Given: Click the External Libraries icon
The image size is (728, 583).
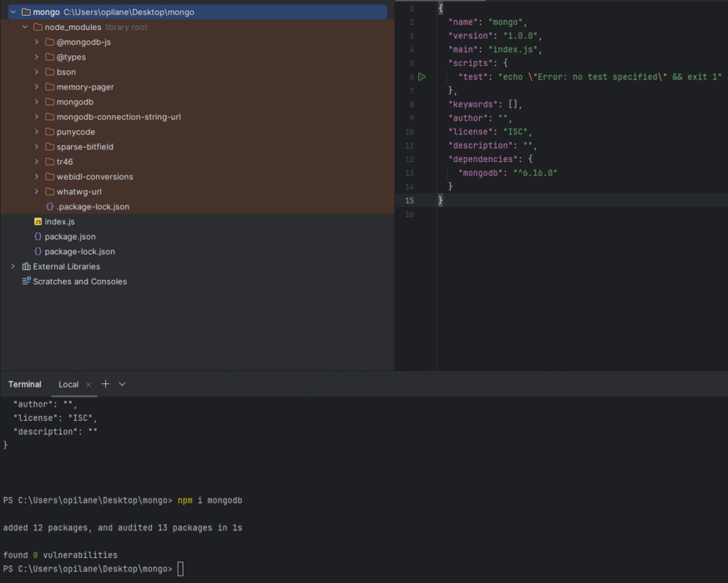Looking at the screenshot, I should 26,267.
